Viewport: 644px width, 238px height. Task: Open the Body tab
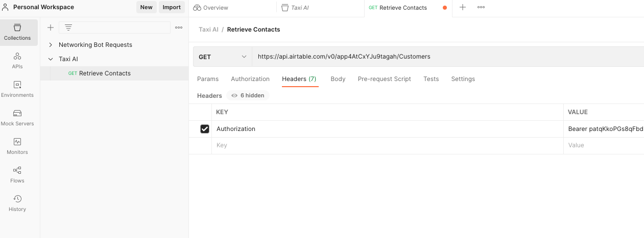pyautogui.click(x=338, y=79)
